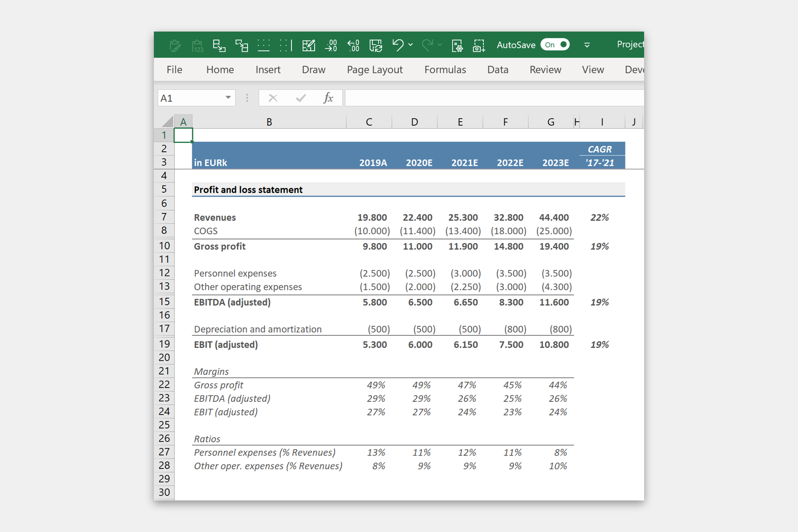Click the page setup gear icon
798x532 pixels.
pos(457,45)
